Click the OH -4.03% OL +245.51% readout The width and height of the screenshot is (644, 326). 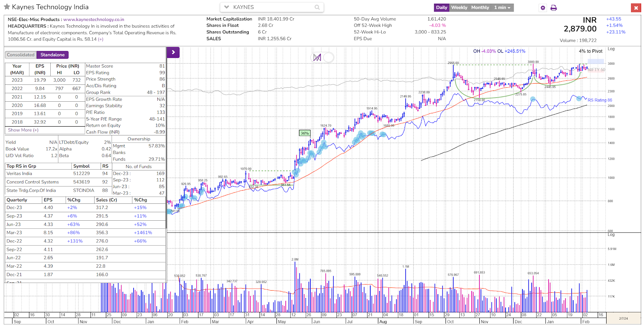499,51
